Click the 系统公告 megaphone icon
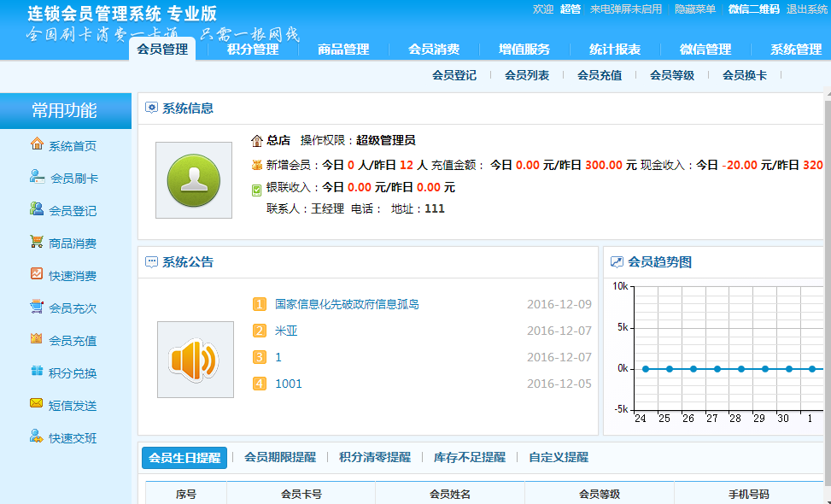 click(195, 359)
